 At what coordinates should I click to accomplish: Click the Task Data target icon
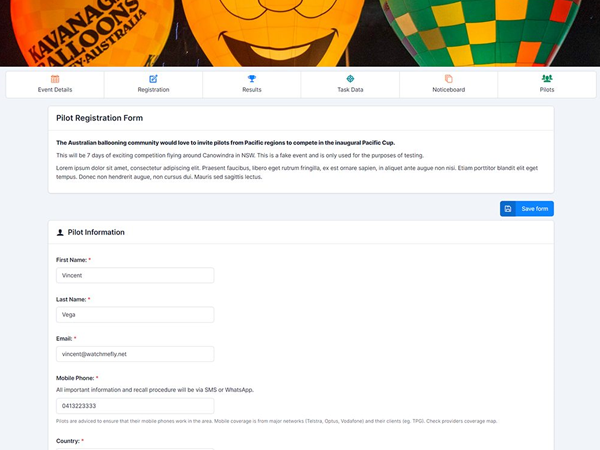tap(350, 79)
